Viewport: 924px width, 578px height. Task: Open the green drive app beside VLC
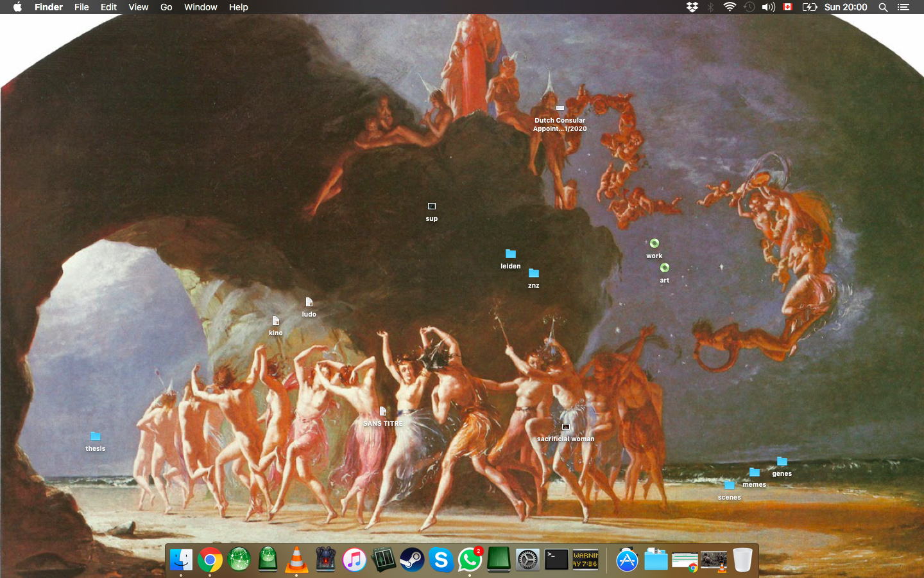(x=268, y=560)
